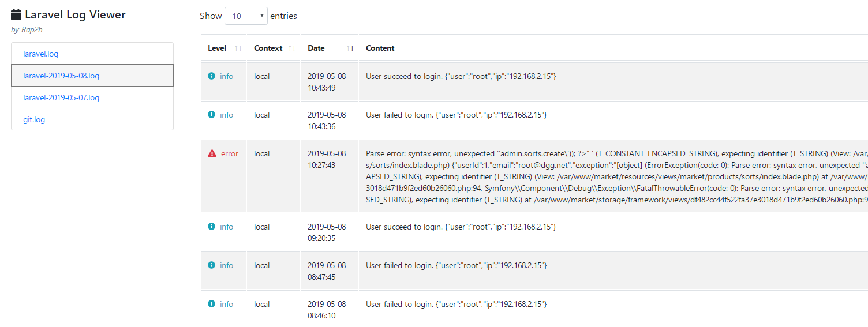Image resolution: width=868 pixels, height=327 pixels.
Task: Open laravel-2019-05-07.log from the file list
Action: pos(92,97)
